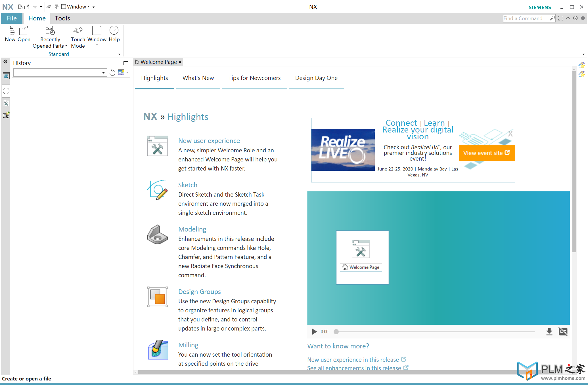Screen dimensions: 588x385
Task: Switch to the Home ribbon tab
Action: coord(37,18)
